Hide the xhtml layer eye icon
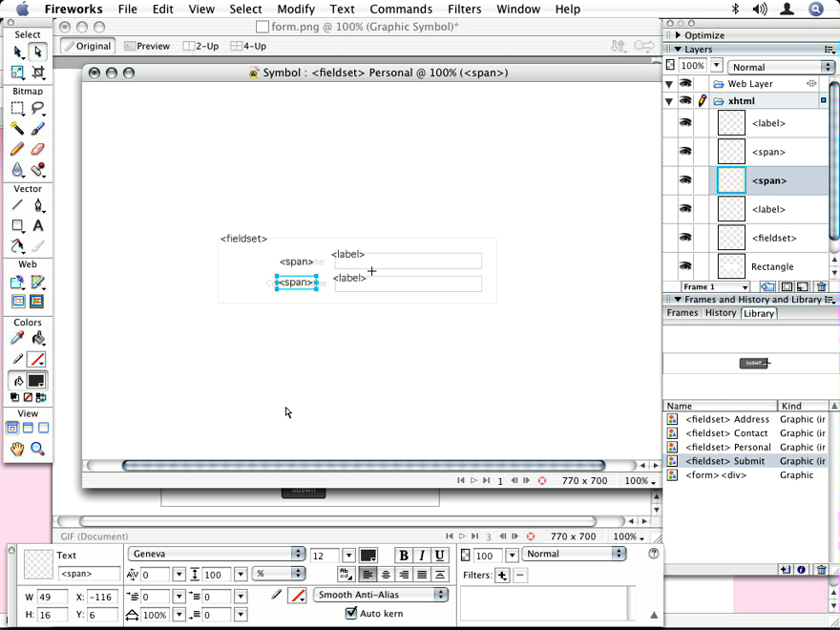 (x=685, y=101)
